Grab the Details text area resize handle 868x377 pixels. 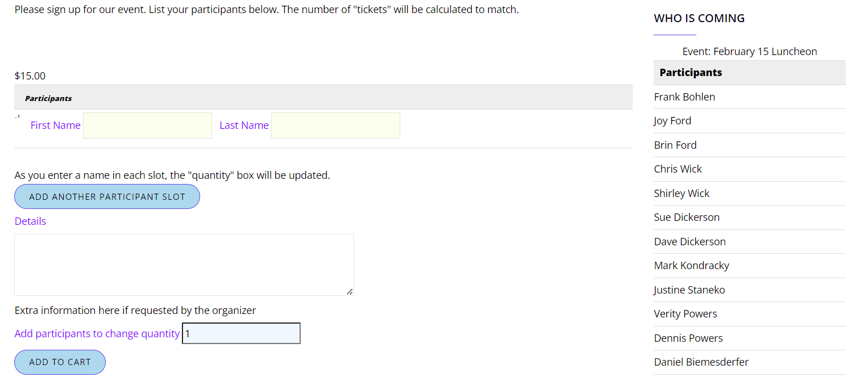tap(350, 292)
